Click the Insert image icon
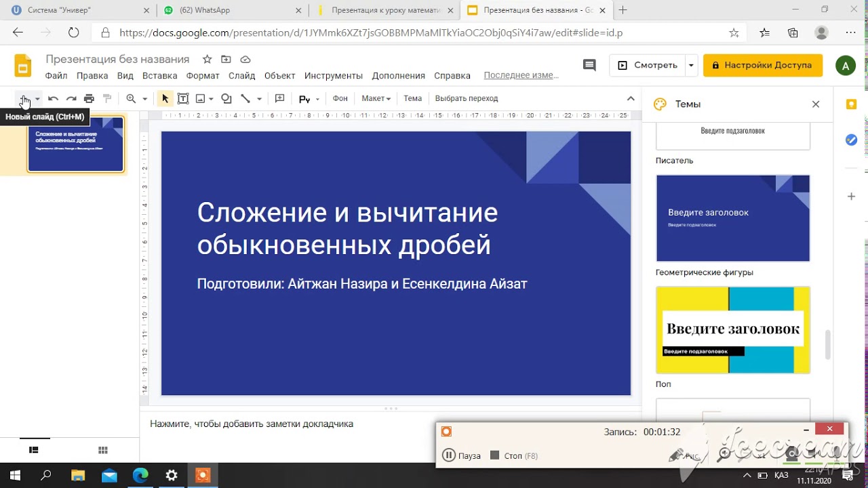The height and width of the screenshot is (488, 868). [x=200, y=99]
